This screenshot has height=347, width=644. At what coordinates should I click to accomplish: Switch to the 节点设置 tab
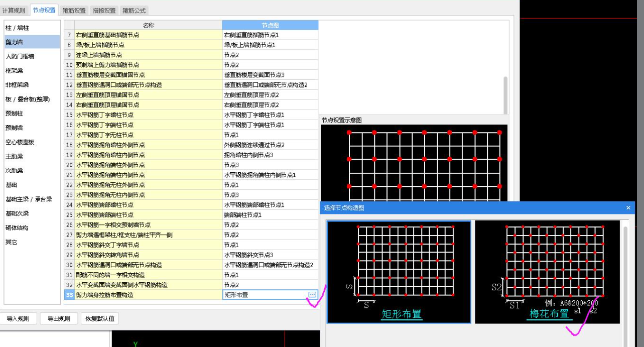coord(44,10)
